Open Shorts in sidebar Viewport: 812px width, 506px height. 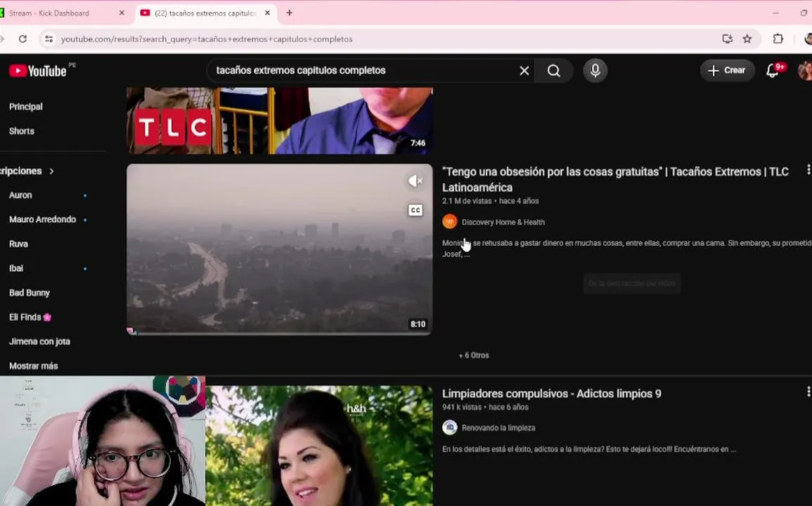[22, 131]
